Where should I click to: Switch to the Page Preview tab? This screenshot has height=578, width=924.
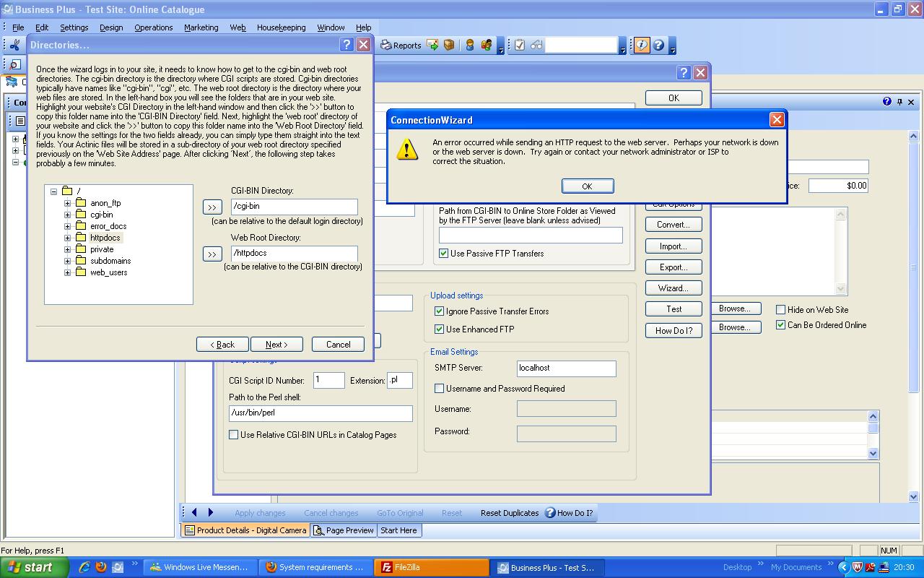343,530
